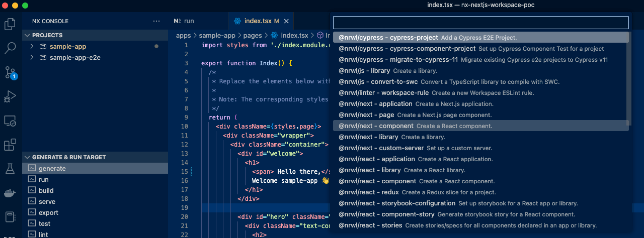Click terminal icon beside export target
This screenshot has height=238, width=644.
pyautogui.click(x=32, y=213)
